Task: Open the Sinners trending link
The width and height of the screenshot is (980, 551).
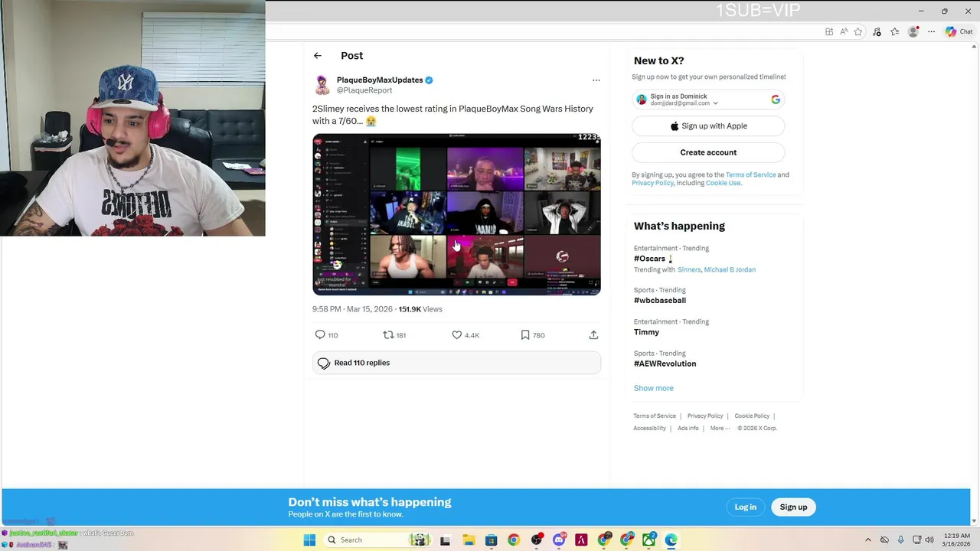Action: [689, 269]
